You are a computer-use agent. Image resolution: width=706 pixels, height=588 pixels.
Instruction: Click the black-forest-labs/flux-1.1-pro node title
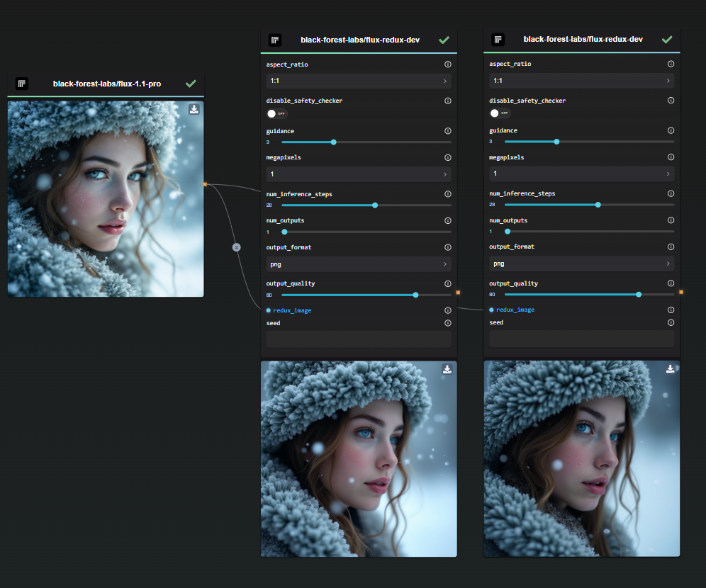pos(107,84)
